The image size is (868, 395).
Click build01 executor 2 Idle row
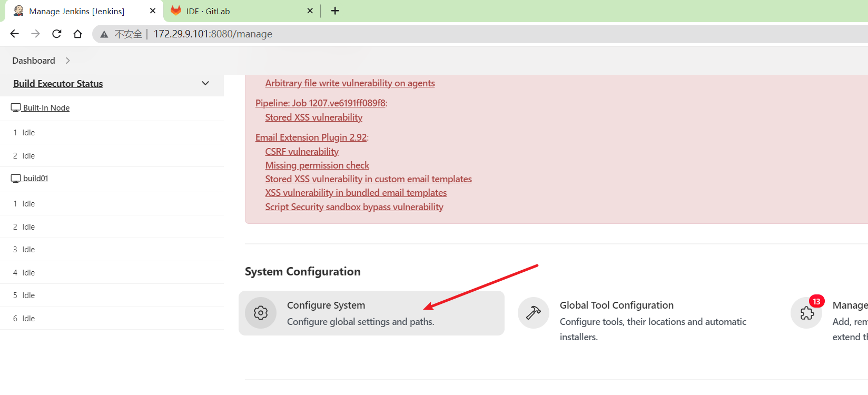click(112, 227)
